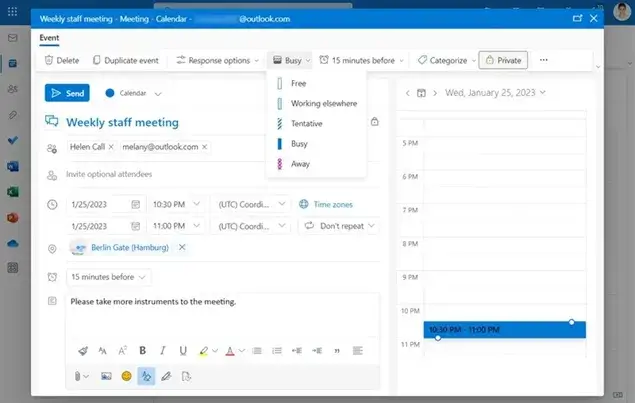Launch Excel from the sidebar
635x403 pixels.
coord(13,192)
